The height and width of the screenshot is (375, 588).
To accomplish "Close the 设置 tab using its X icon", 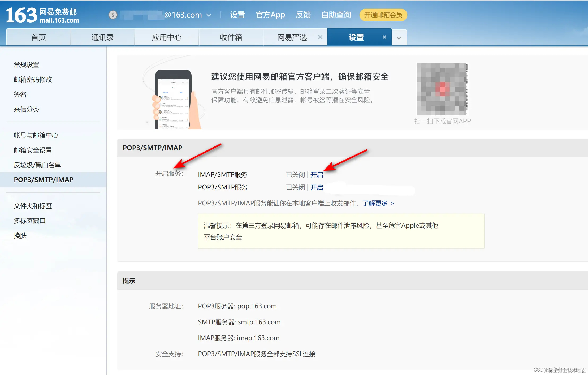I will 384,37.
